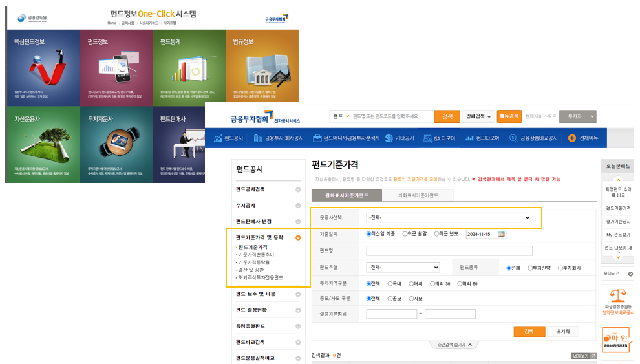Collapse the 펀드기준가격 및 등락 orange arrow

[298, 237]
